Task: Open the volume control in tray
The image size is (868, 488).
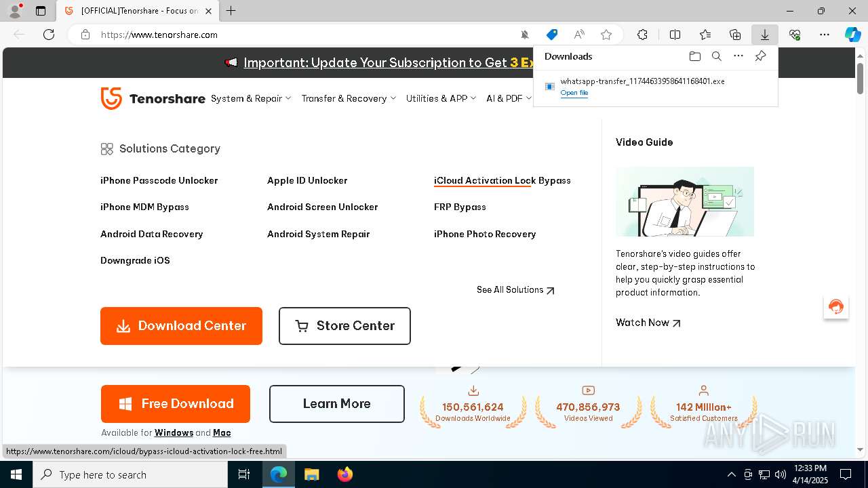Action: point(780,474)
